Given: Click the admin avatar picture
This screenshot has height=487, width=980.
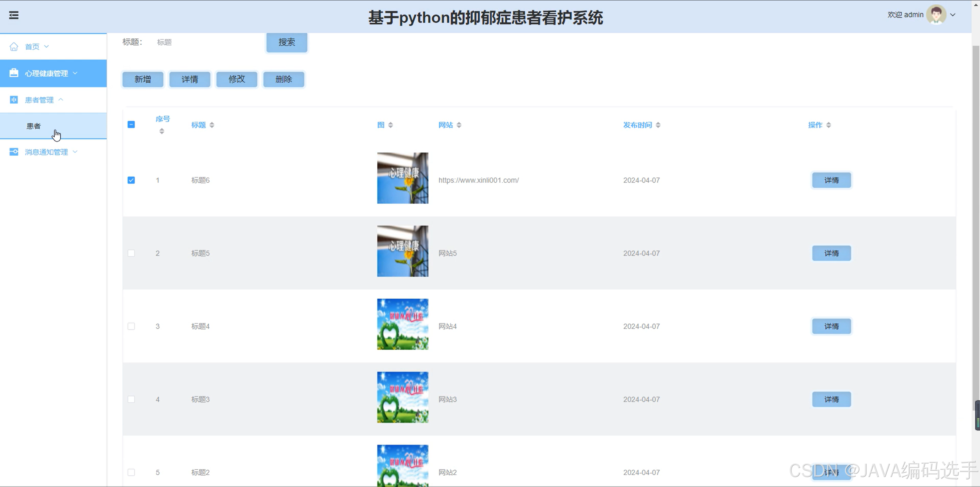Looking at the screenshot, I should 936,15.
